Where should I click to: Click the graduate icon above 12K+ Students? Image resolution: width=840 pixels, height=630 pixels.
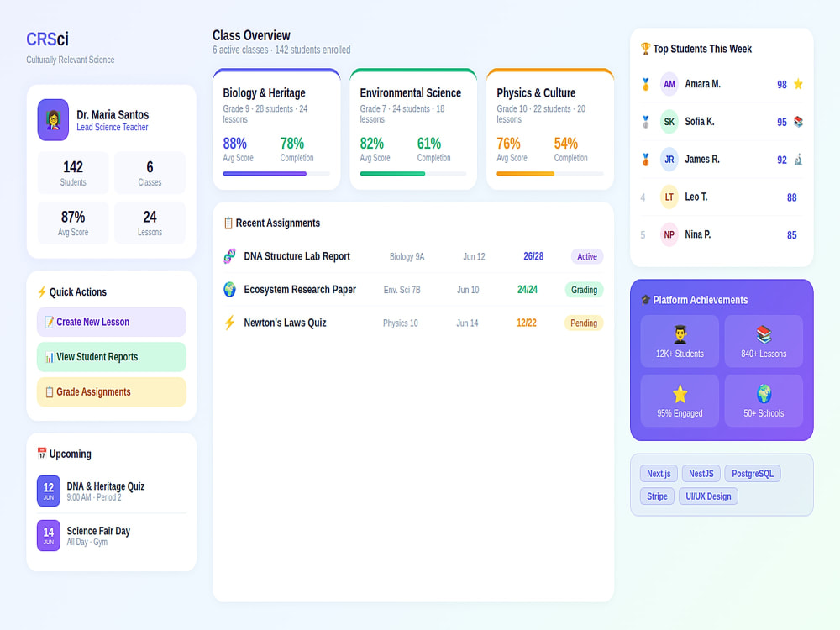[x=680, y=335]
